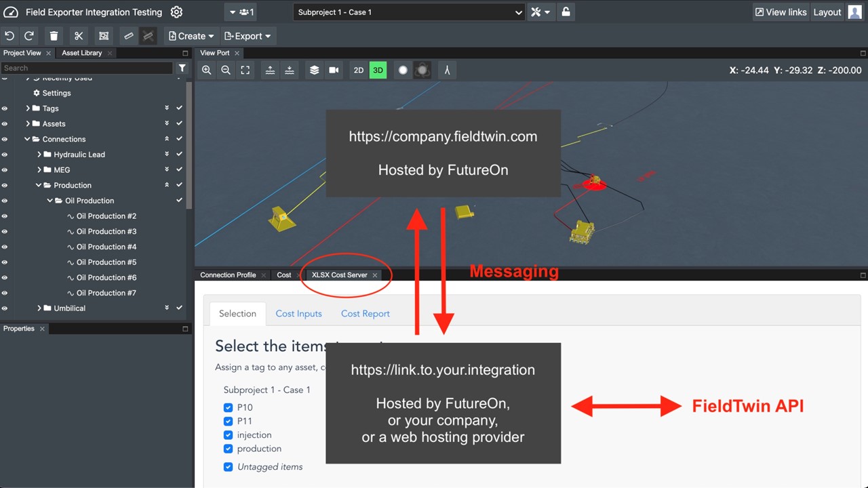Screen dimensions: 868x488
Task: Click the crossed-out ruler icon
Action: (148, 36)
